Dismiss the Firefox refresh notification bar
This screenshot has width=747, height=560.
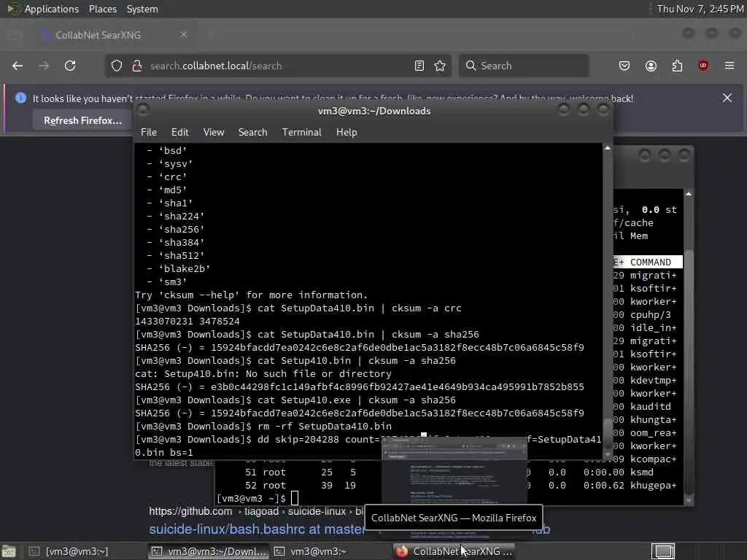(x=727, y=98)
